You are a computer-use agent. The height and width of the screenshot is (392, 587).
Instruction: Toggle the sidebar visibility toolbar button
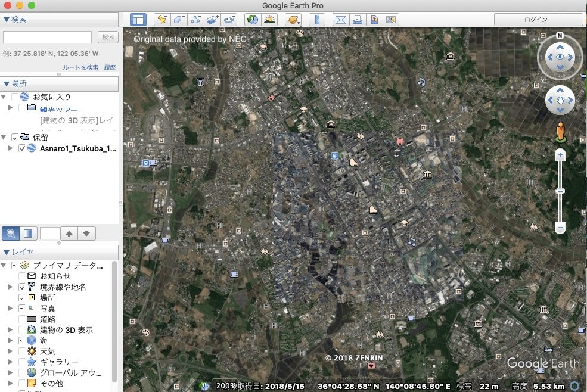point(138,20)
